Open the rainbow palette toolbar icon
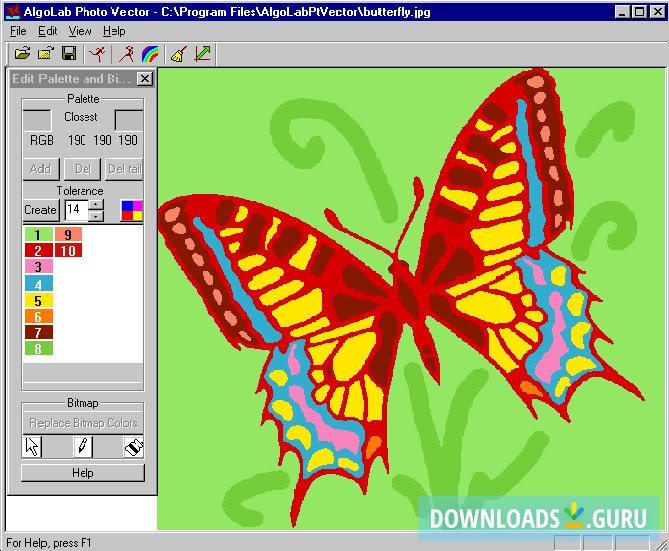Viewport: 669px width, 551px height. tap(150, 54)
